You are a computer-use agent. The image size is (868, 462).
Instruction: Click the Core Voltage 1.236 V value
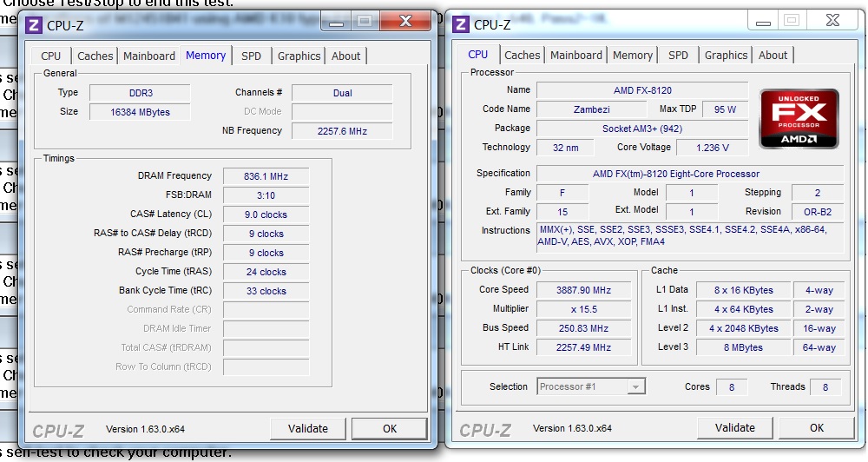pos(713,148)
